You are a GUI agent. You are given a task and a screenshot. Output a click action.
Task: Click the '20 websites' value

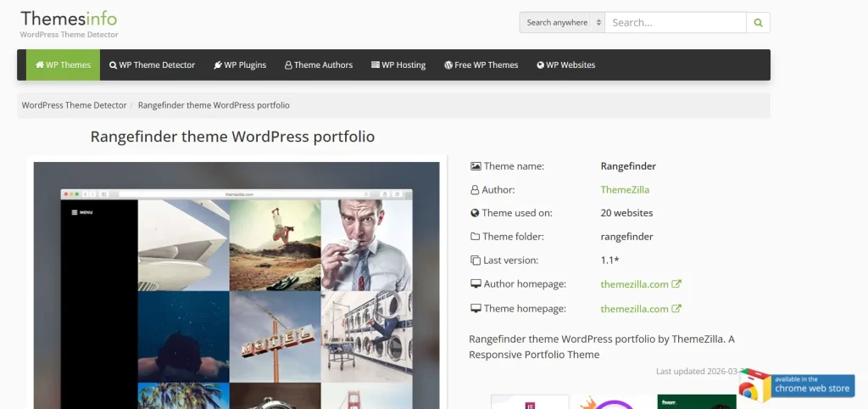[626, 213]
